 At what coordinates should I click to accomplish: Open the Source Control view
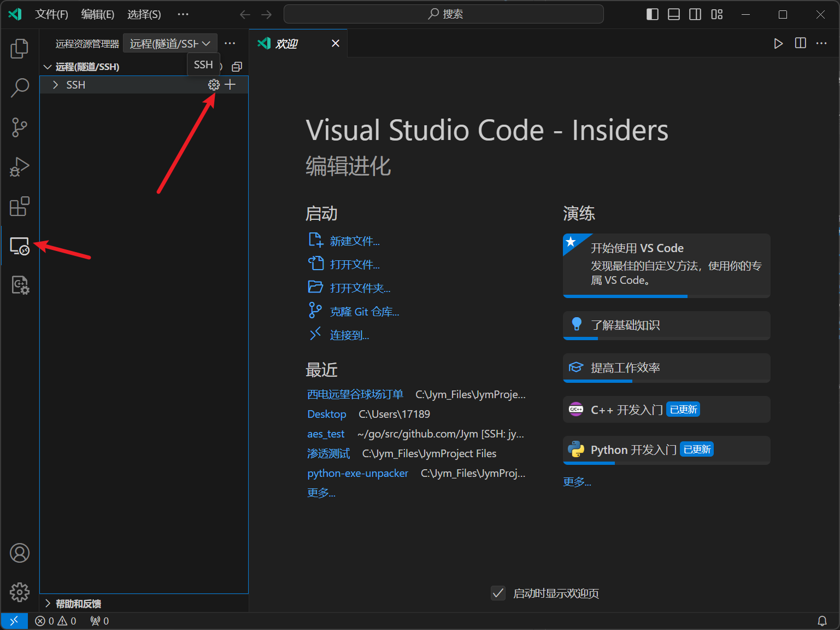click(20, 127)
